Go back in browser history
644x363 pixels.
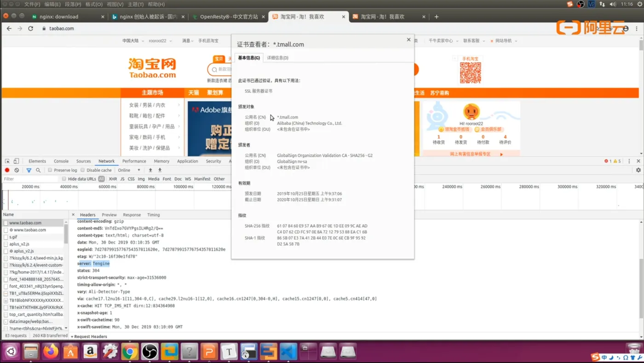coord(9,28)
